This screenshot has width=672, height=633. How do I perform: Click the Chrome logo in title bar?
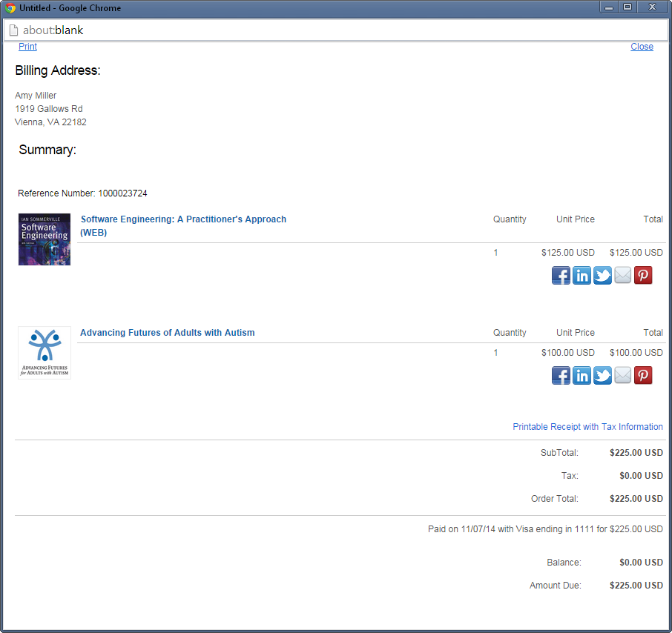coord(10,7)
